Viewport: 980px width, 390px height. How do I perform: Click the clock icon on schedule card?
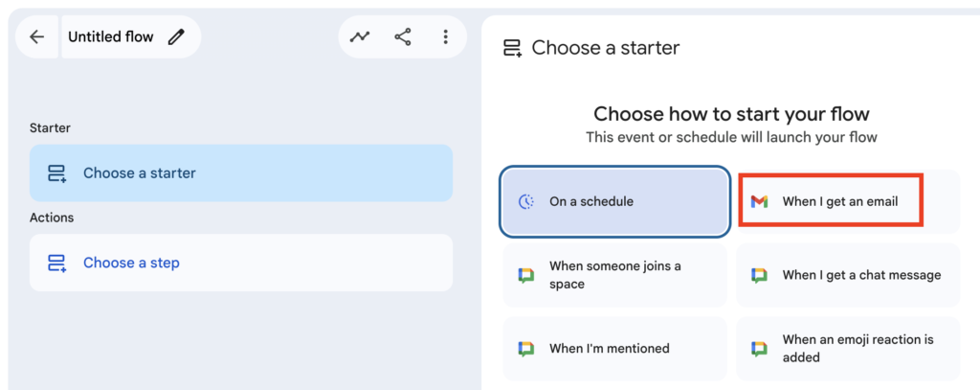525,202
